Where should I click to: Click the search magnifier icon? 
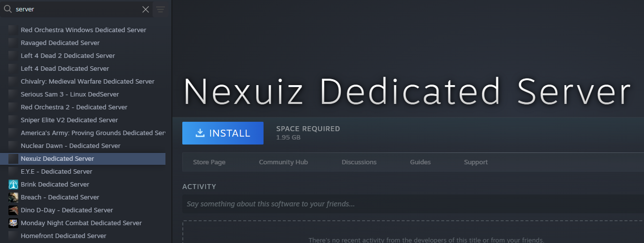coord(7,9)
